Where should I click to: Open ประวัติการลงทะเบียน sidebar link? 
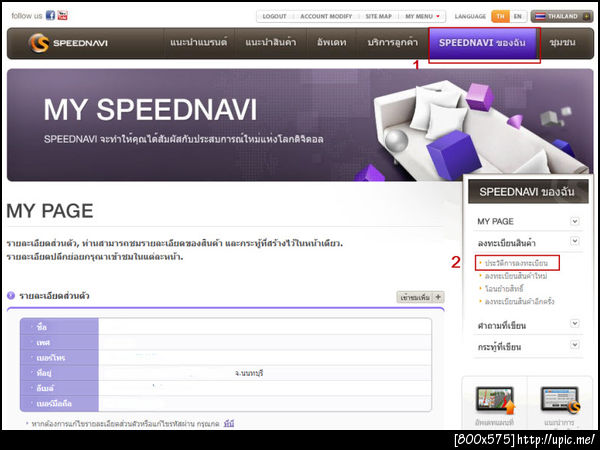[x=516, y=263]
